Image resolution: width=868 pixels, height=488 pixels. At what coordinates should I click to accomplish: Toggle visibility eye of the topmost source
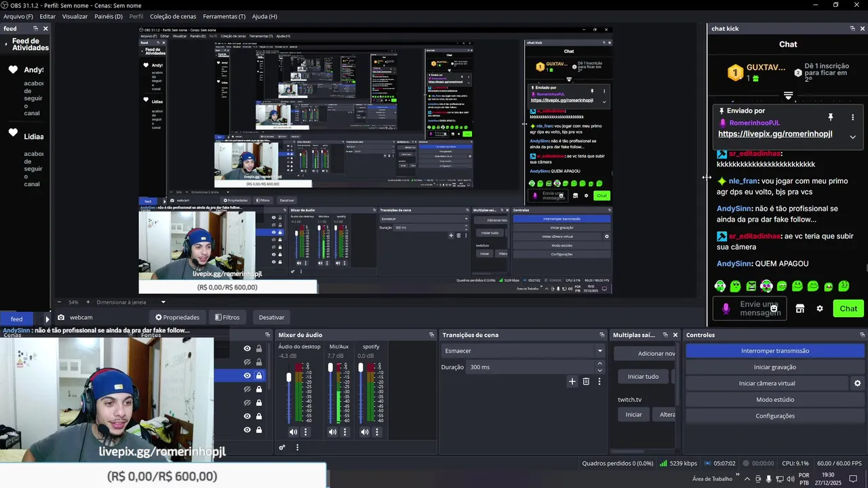tap(247, 348)
